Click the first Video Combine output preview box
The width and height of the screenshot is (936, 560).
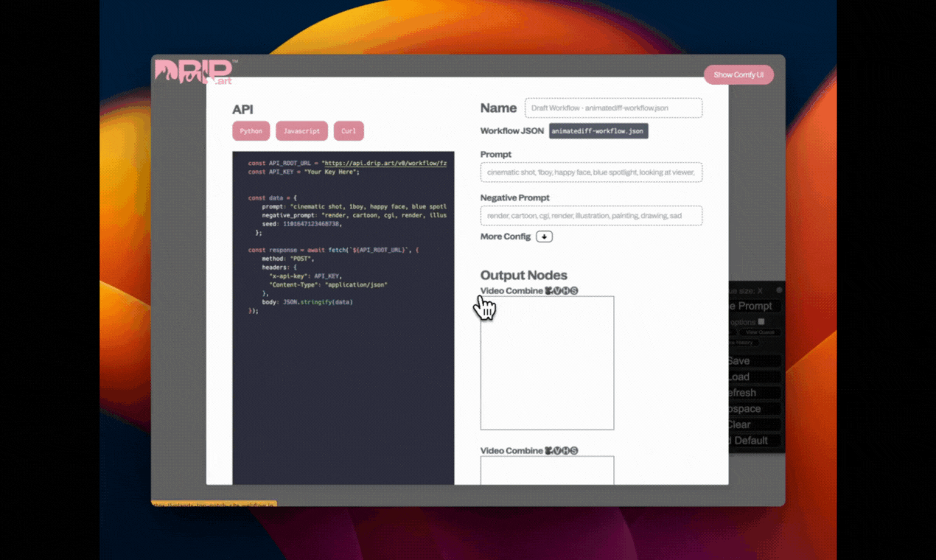coord(547,363)
